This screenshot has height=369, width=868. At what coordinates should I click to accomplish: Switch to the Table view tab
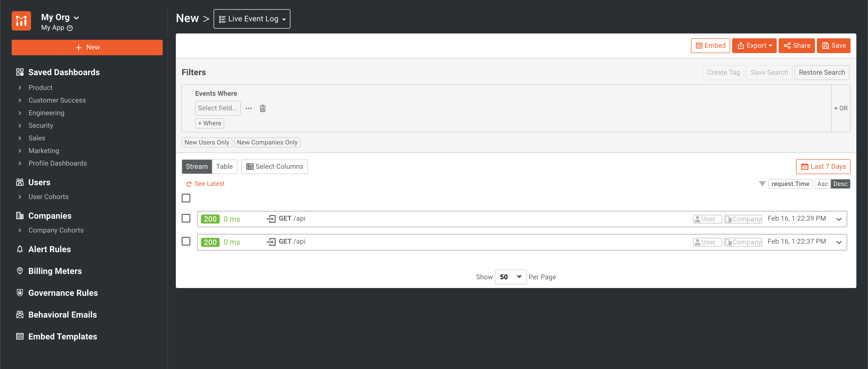point(224,167)
